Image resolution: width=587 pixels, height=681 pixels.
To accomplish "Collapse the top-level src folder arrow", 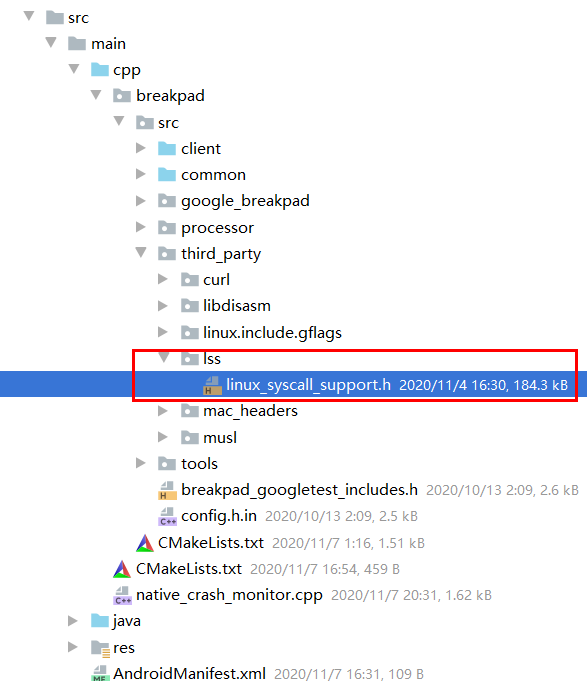I will coord(29,17).
